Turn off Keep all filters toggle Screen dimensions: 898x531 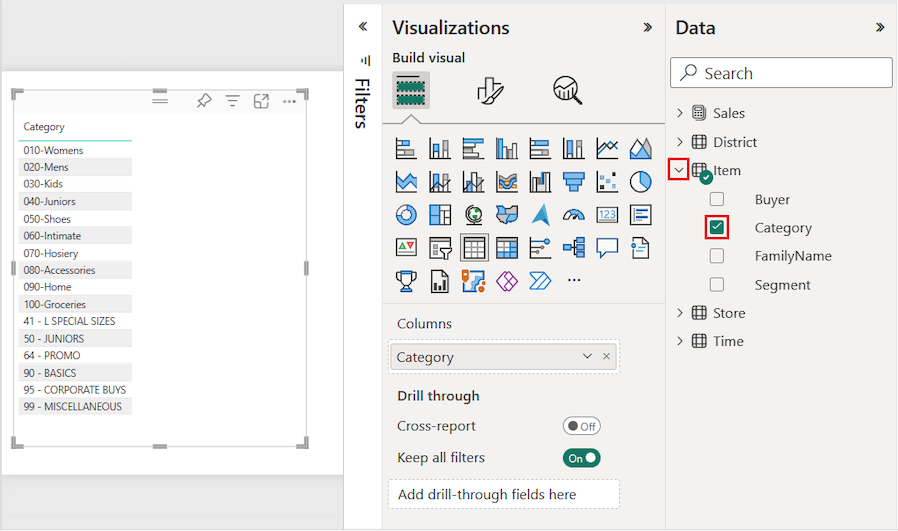coord(581,458)
